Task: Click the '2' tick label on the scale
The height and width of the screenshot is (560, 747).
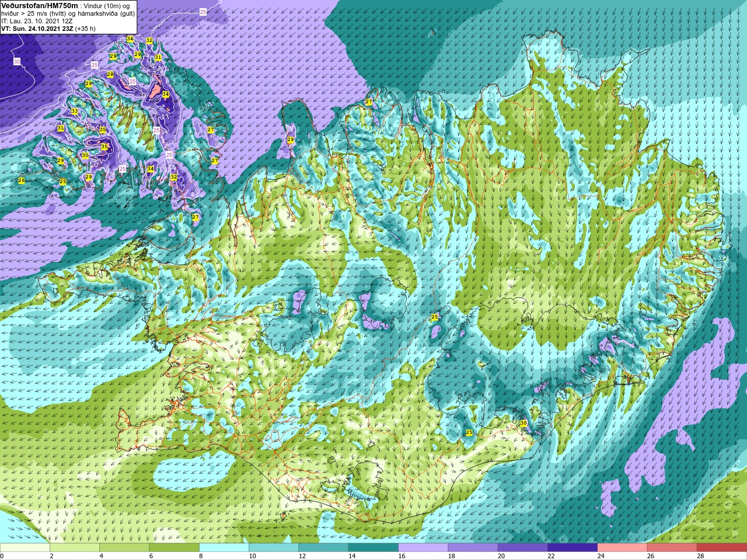Action: [51, 556]
